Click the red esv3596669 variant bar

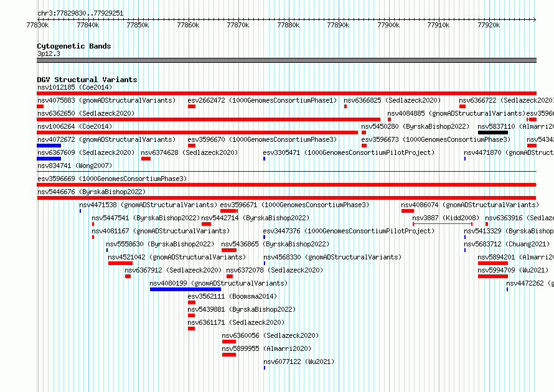click(x=286, y=185)
